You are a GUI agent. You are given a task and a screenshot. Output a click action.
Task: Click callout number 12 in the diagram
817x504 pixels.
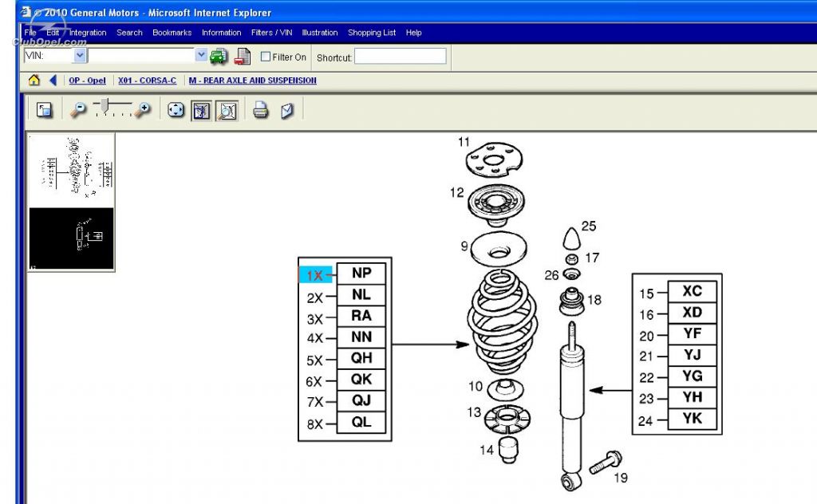456,193
